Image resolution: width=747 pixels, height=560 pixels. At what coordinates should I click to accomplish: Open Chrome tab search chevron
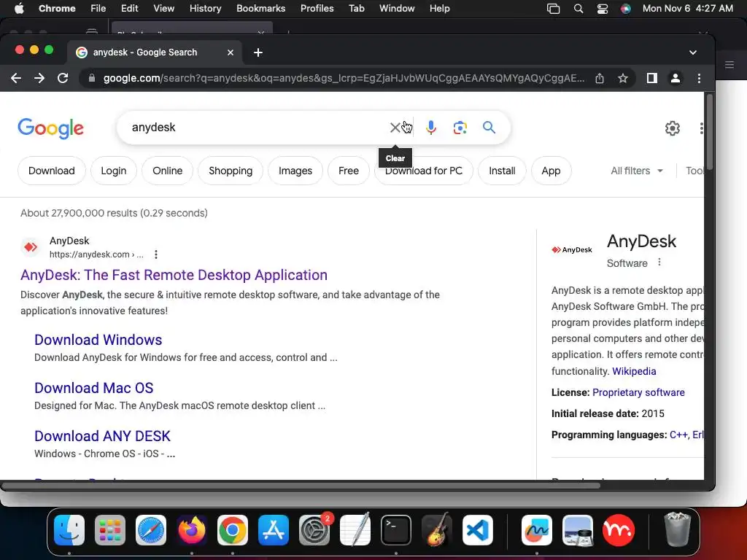(x=693, y=52)
